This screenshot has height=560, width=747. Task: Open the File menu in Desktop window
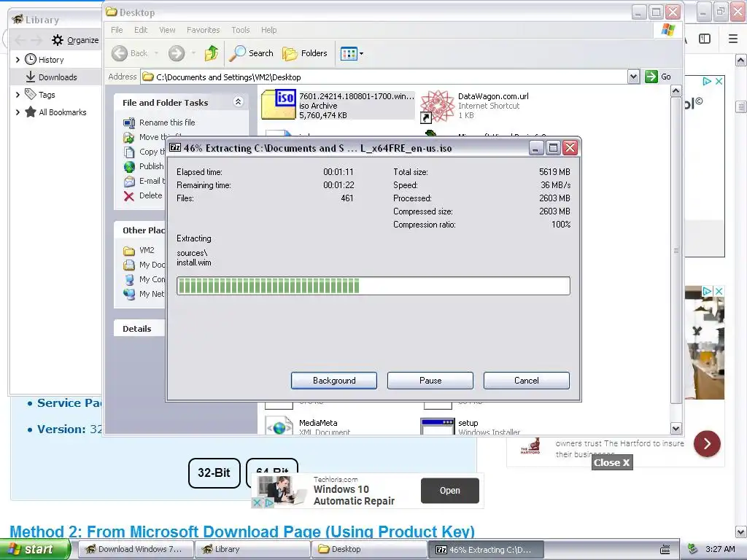117,30
